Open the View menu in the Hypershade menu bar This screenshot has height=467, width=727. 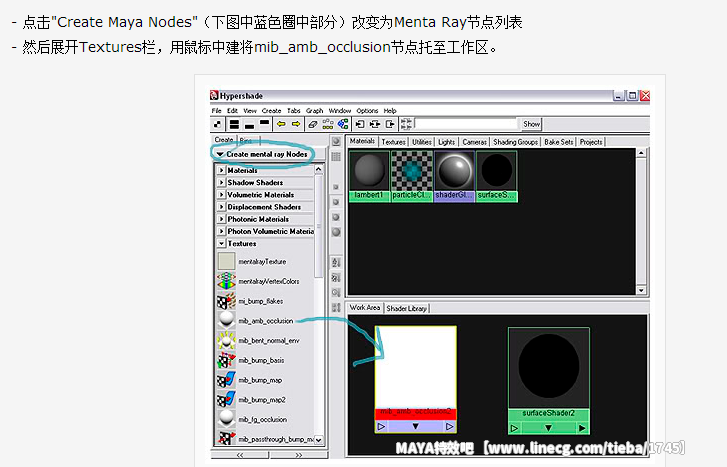click(250, 111)
